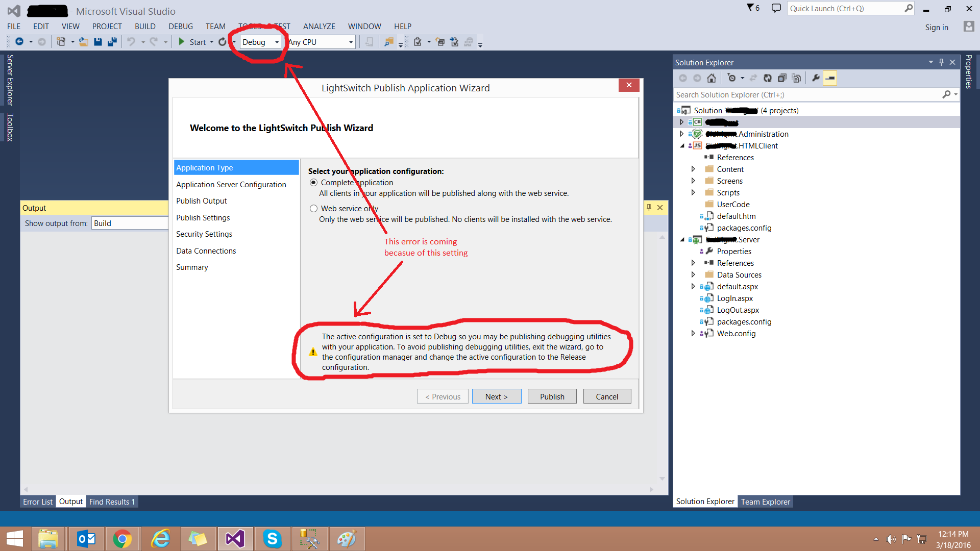Switch to the Error List tab

point(38,502)
